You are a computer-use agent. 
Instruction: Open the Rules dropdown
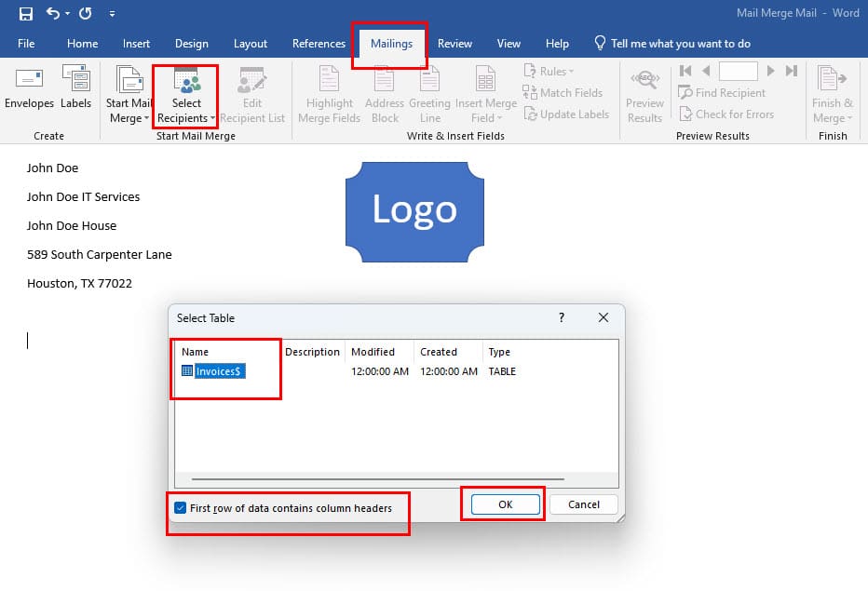click(548, 72)
